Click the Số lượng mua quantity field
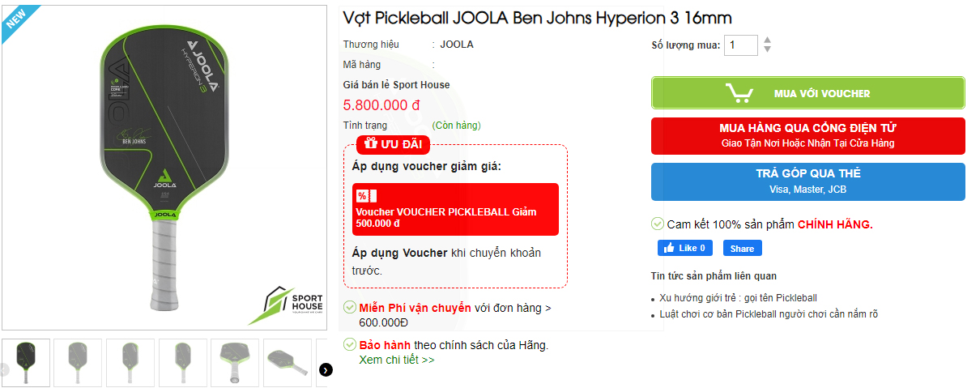 [741, 45]
